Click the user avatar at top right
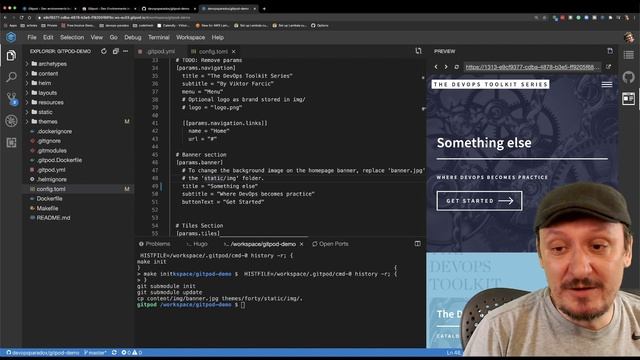The height and width of the screenshot is (360, 640). (629, 37)
